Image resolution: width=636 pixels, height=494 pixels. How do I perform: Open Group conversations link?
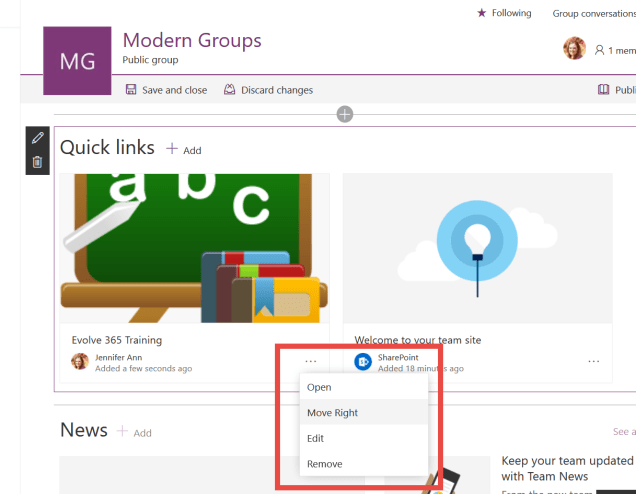pos(593,13)
